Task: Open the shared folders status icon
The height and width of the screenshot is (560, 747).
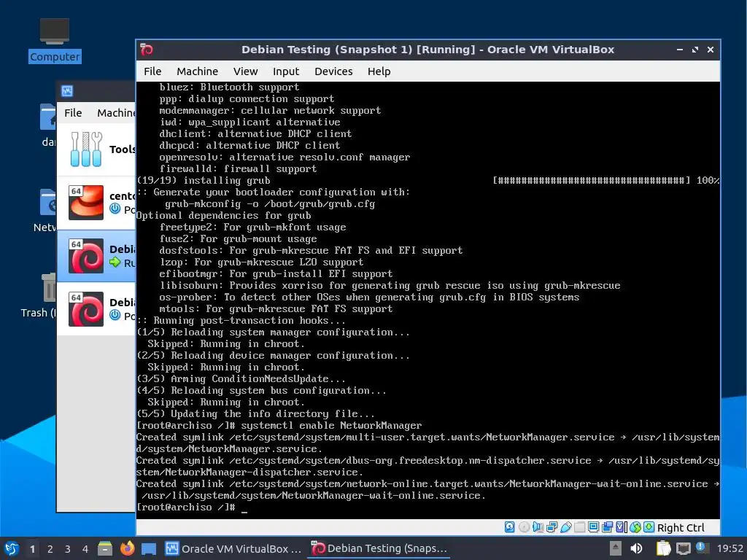Action: (x=579, y=527)
